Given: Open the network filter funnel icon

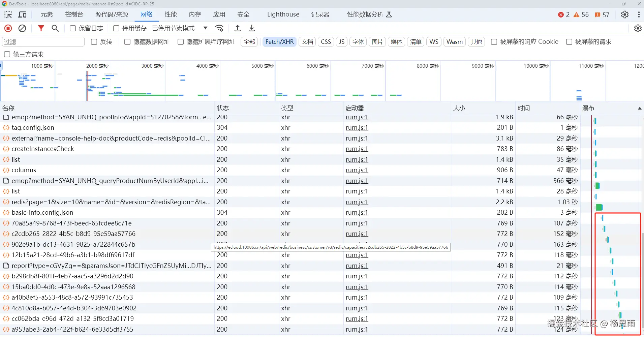Looking at the screenshot, I should click(x=41, y=28).
